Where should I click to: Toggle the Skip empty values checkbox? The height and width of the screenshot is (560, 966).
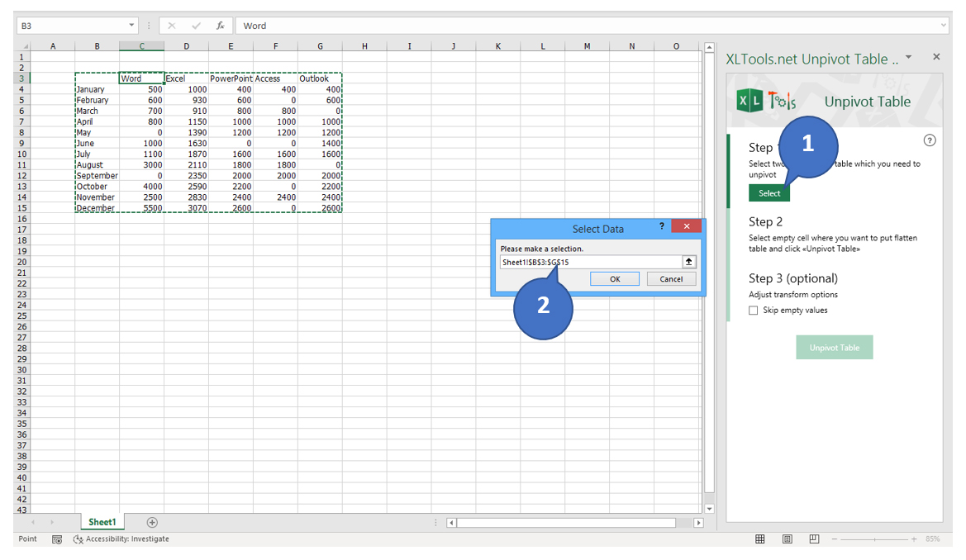coord(753,311)
